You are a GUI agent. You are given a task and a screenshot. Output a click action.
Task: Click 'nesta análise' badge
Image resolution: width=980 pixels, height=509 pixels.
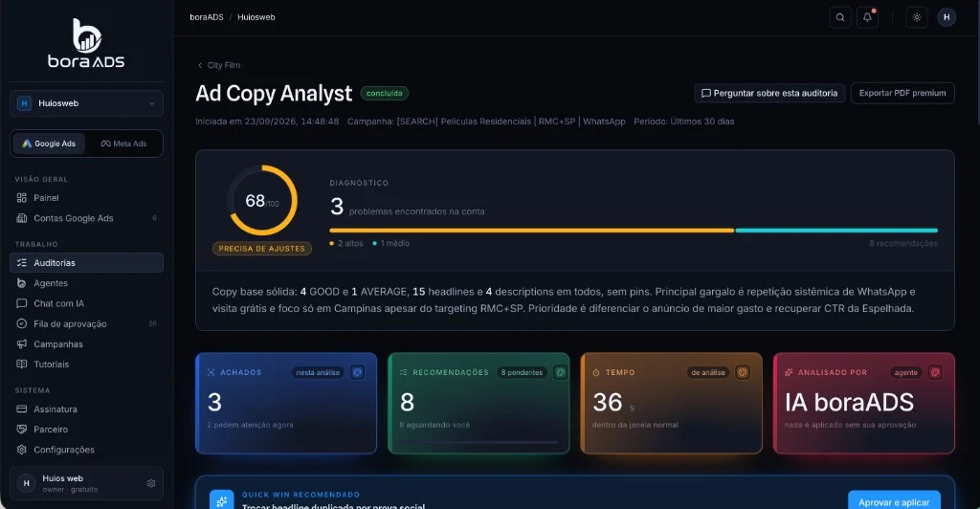[318, 373]
